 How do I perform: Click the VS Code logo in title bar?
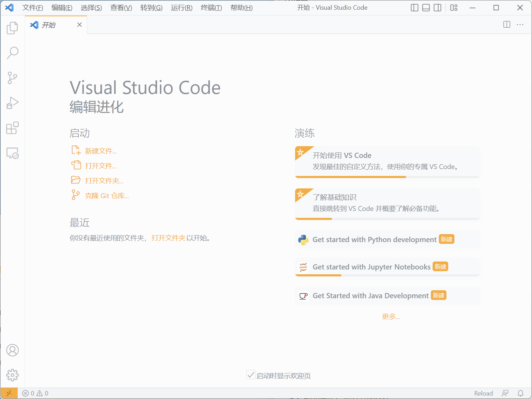[x=9, y=8]
